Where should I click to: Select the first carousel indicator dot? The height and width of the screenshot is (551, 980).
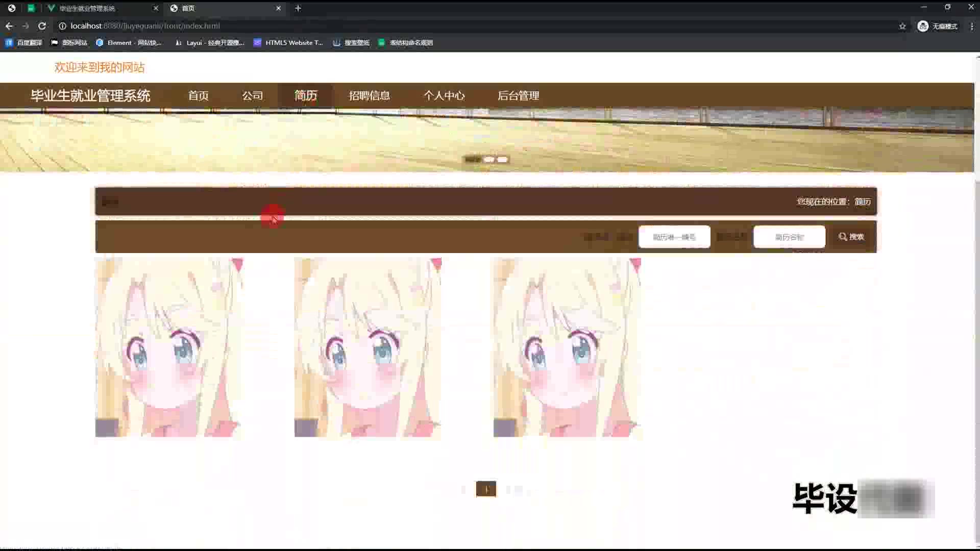point(473,160)
